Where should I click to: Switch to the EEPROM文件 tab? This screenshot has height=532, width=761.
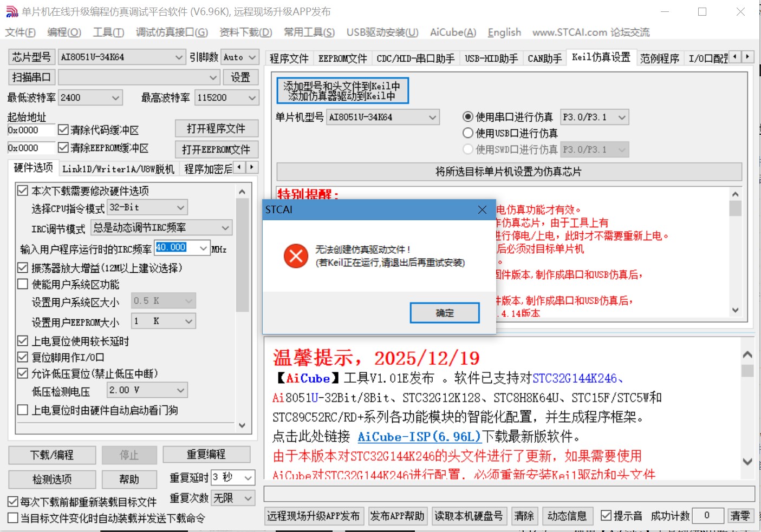(x=342, y=57)
